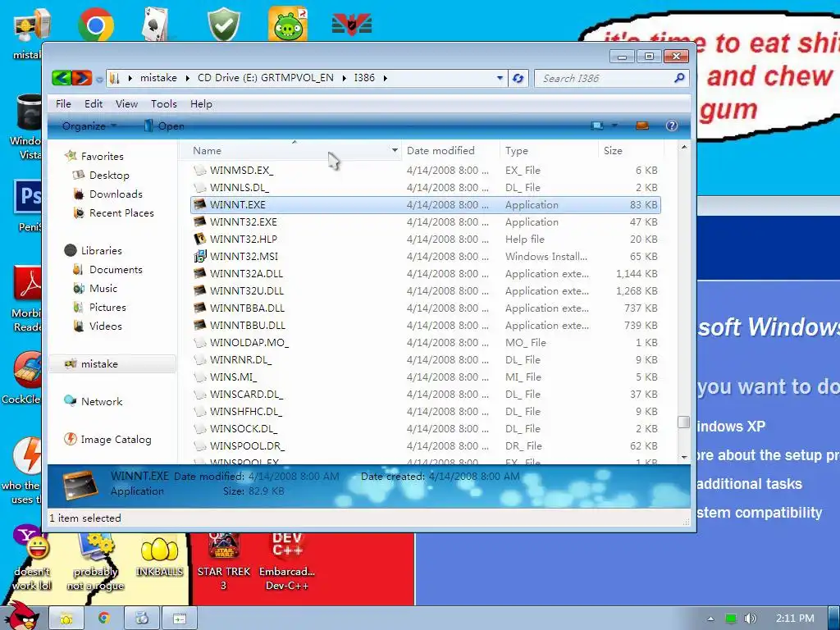
Task: Click the search magnifier icon
Action: coord(679,78)
